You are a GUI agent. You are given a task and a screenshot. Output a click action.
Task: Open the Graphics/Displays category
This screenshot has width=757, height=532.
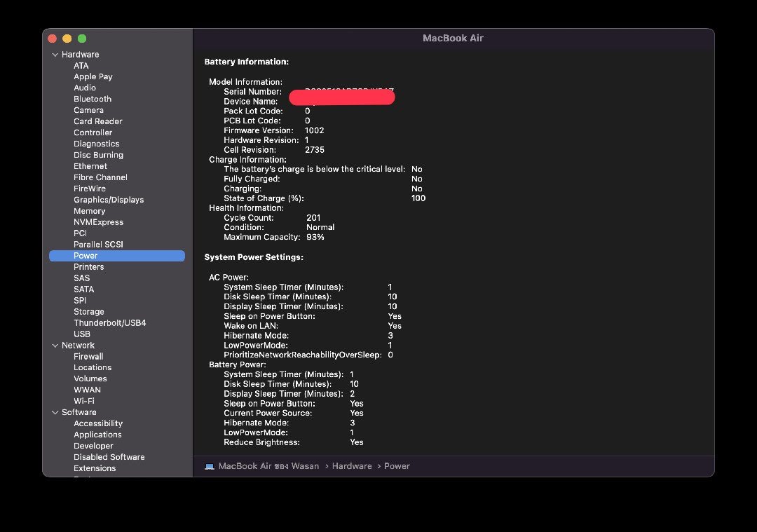[x=109, y=200]
